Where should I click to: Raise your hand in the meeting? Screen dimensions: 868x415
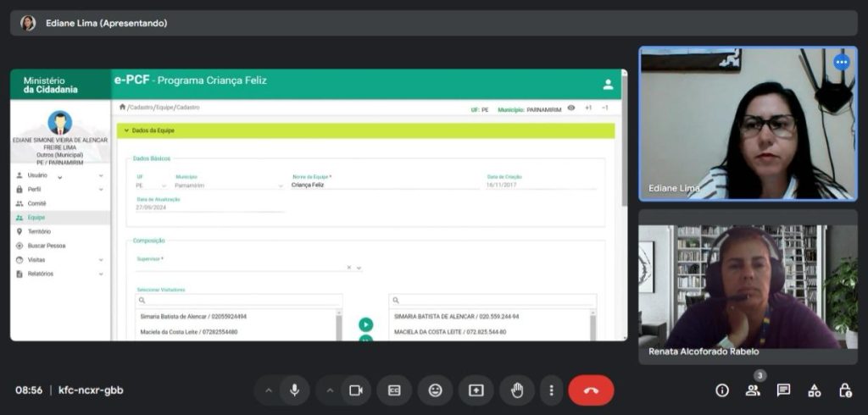coord(517,390)
